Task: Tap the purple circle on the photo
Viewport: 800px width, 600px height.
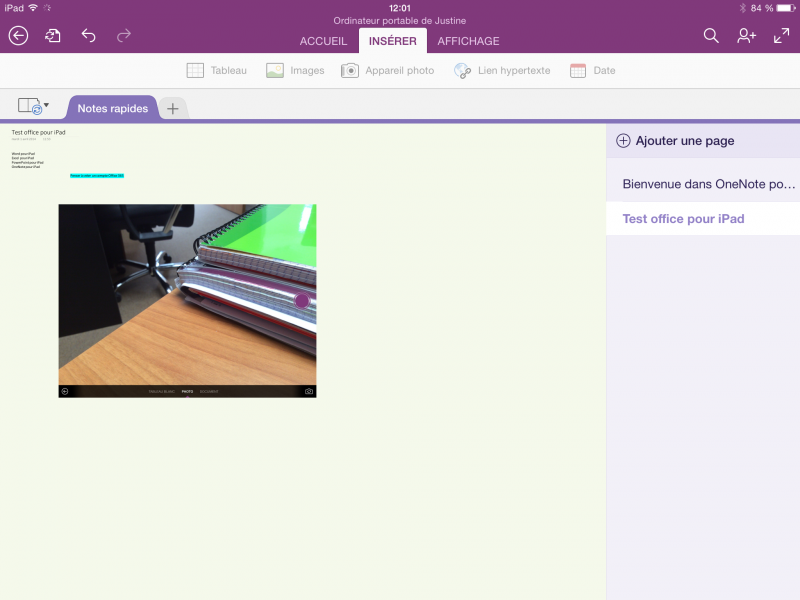Action: [x=302, y=301]
